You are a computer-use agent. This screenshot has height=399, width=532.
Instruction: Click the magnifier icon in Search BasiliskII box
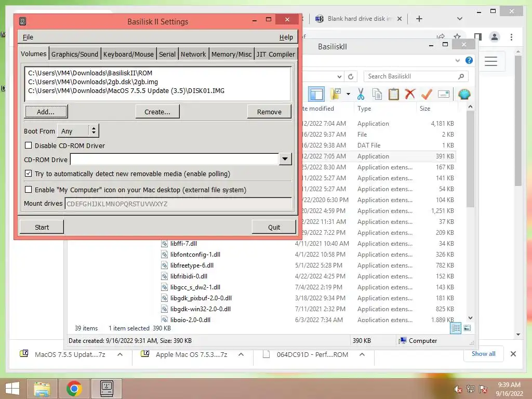pos(461,76)
